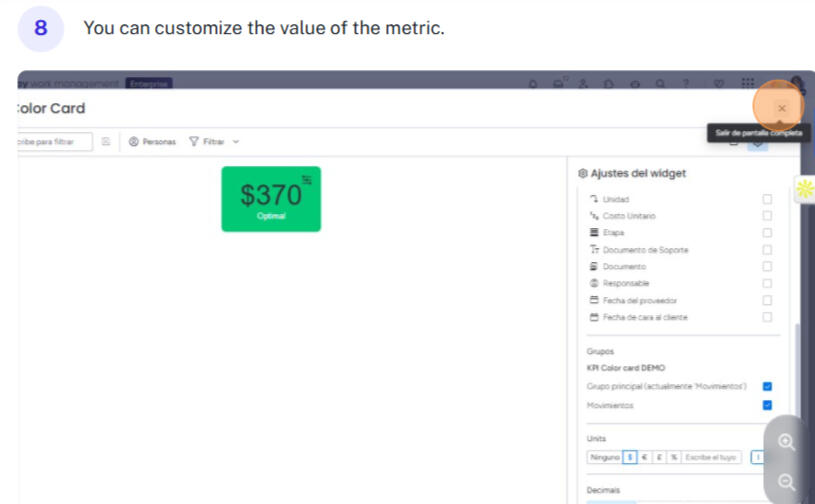815x504 pixels.
Task: Enable the Unidad column checkbox
Action: click(x=767, y=199)
